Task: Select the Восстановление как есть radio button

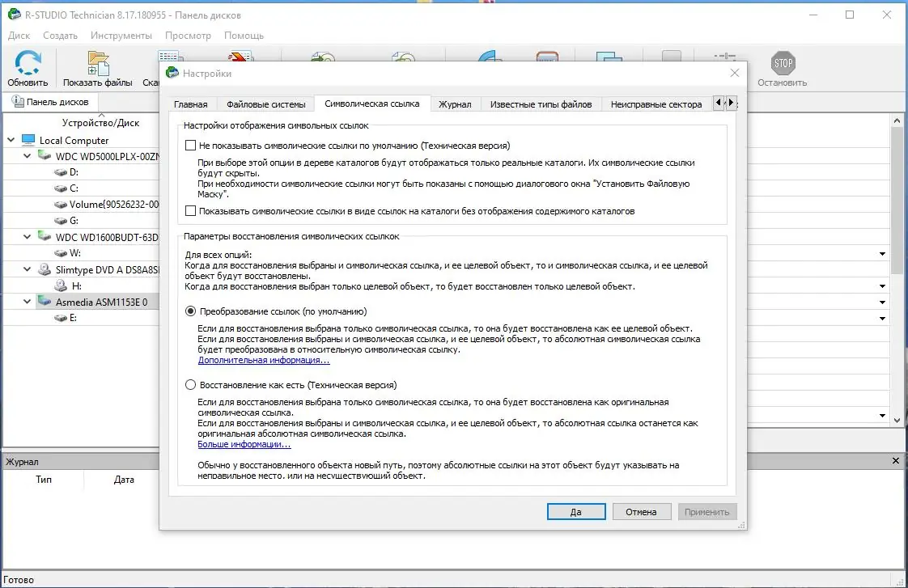Action: [x=190, y=384]
